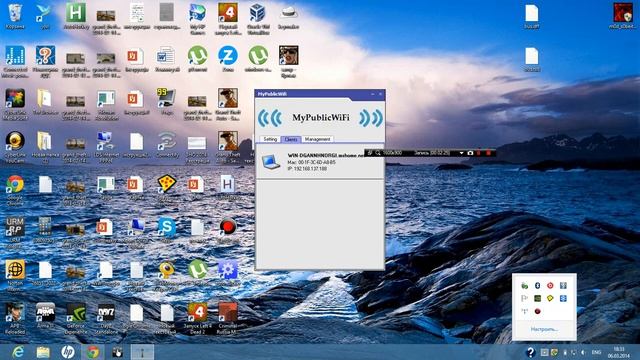Click the Bluetooth icon in the tray popup
The height and width of the screenshot is (360, 640).
point(538,286)
